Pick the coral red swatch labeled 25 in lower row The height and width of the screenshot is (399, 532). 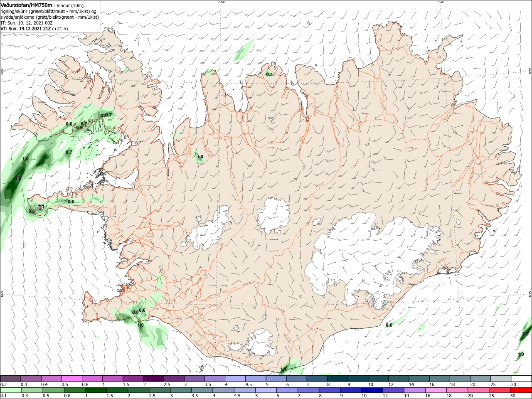(x=499, y=390)
